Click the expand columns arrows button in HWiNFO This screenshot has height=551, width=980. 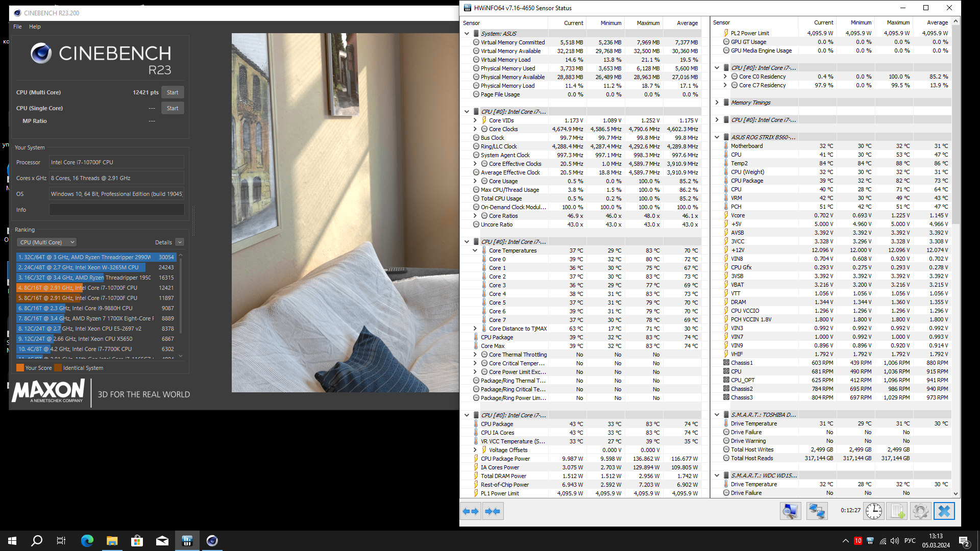tap(471, 511)
